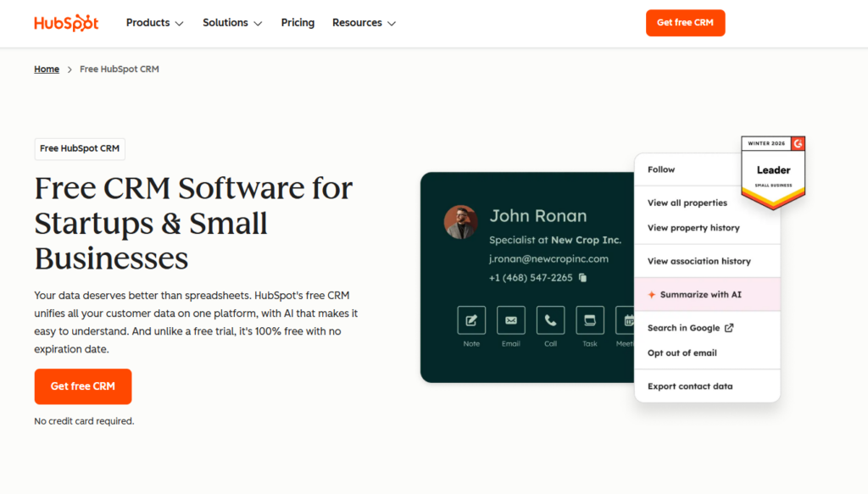Click the Meeting calendar icon
868x494 pixels.
pos(625,319)
